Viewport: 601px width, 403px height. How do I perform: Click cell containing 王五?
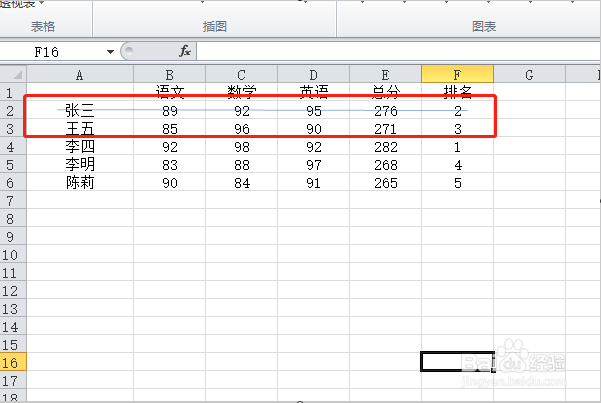click(x=80, y=128)
